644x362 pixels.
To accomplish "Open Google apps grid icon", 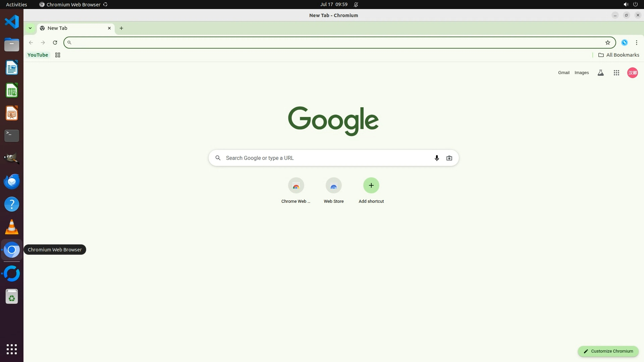I will pos(616,73).
